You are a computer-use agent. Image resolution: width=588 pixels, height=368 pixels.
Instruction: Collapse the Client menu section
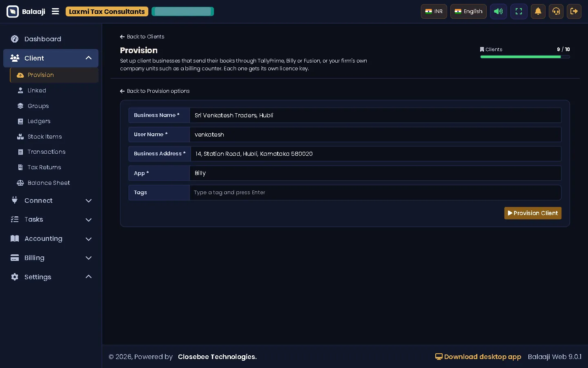coord(51,58)
